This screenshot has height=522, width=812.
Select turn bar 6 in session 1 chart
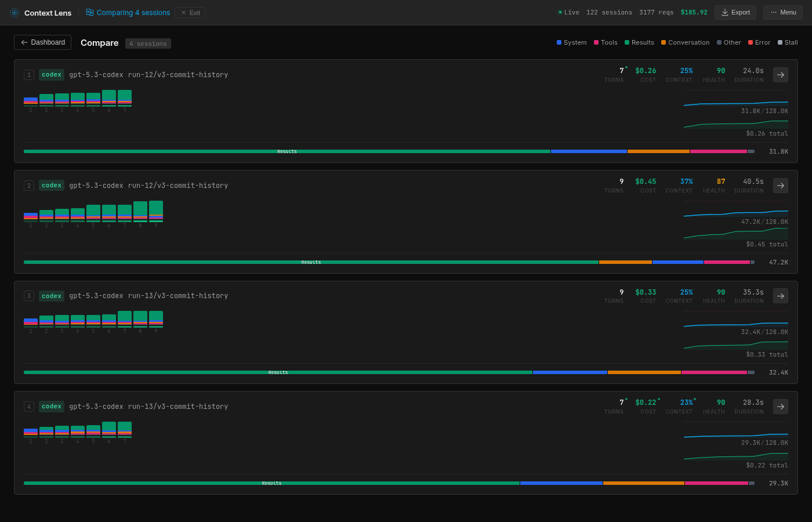pos(108,97)
